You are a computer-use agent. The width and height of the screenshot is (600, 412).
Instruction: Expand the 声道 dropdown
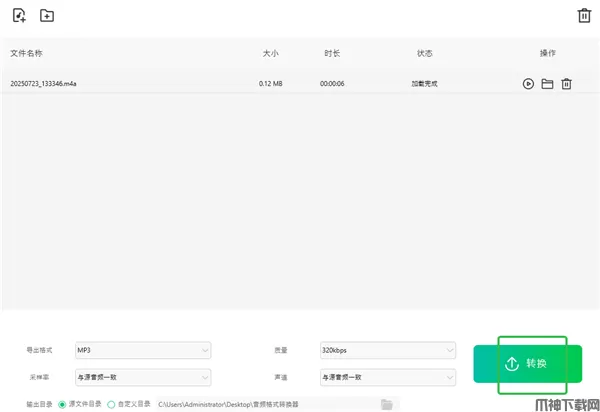pyautogui.click(x=384, y=377)
